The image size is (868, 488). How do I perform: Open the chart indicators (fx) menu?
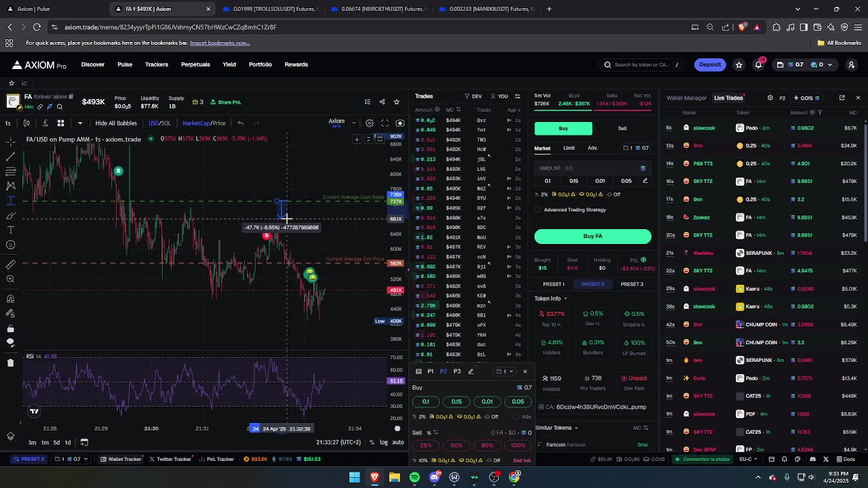pos(45,123)
